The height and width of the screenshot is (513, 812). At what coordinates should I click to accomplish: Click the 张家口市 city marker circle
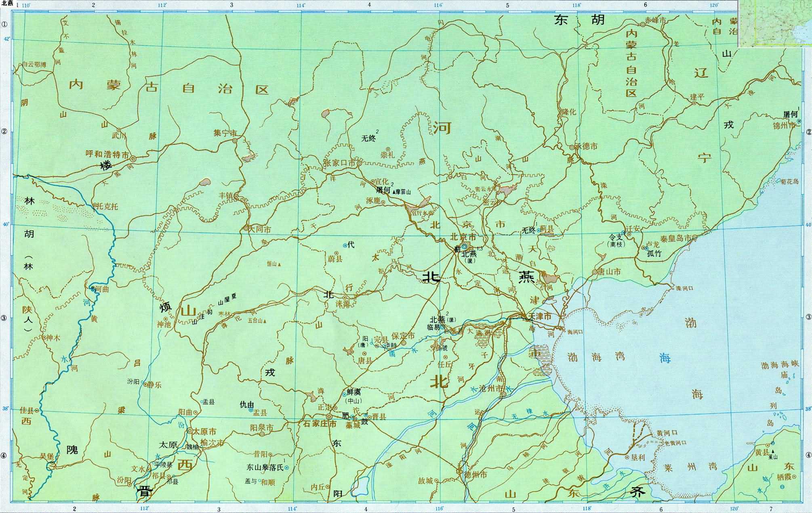pos(358,163)
